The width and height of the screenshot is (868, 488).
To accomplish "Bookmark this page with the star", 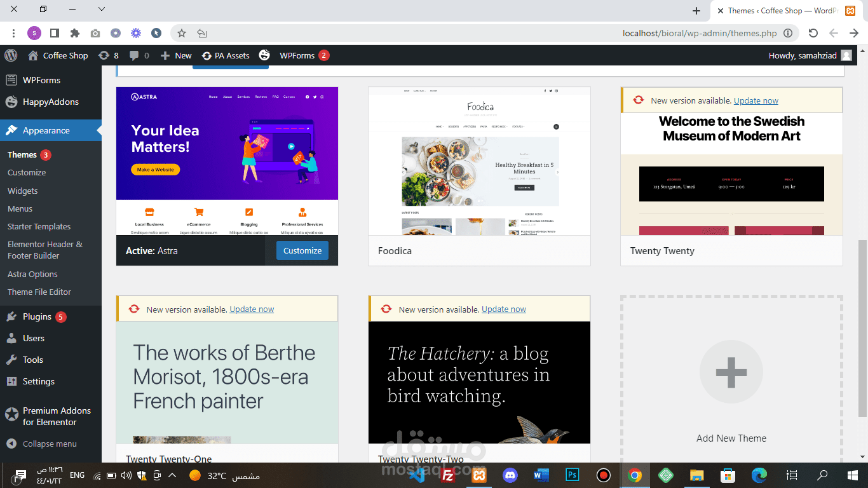I will pyautogui.click(x=182, y=33).
